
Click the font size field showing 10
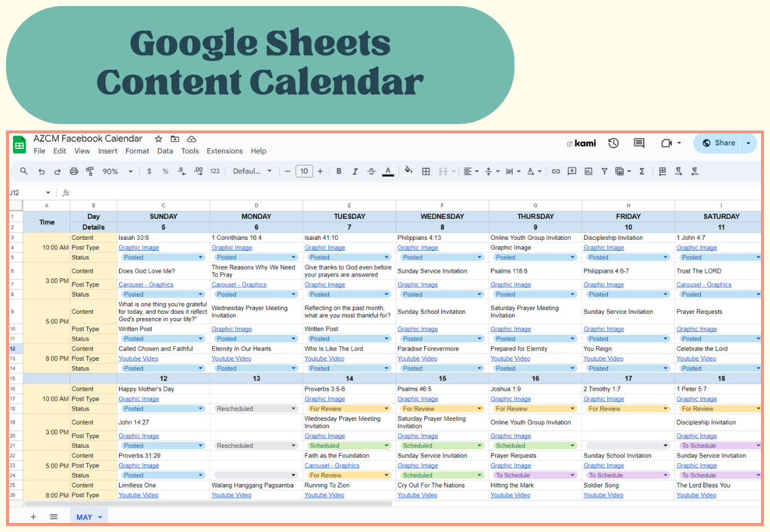click(x=304, y=171)
